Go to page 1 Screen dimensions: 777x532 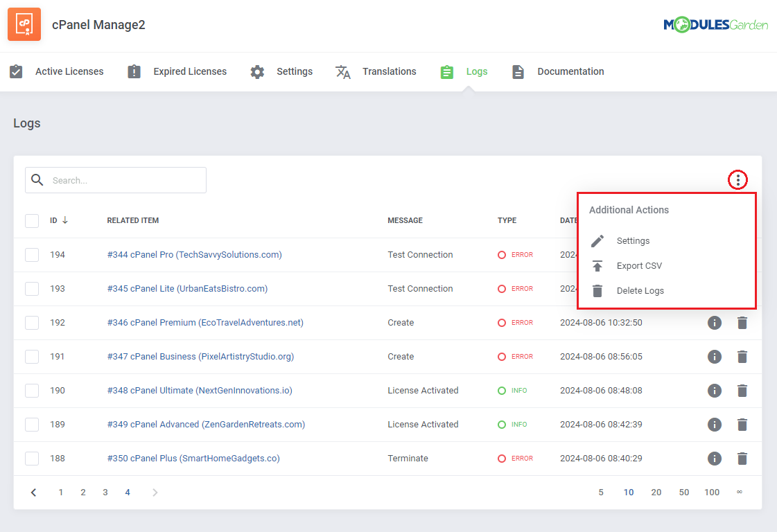60,493
